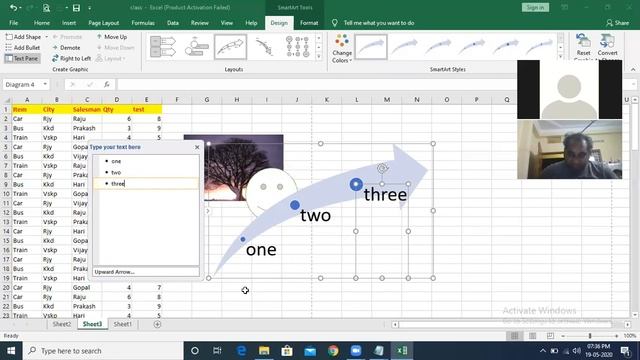Click the Save icon in the quick access toolbar

pyautogui.click(x=76, y=8)
